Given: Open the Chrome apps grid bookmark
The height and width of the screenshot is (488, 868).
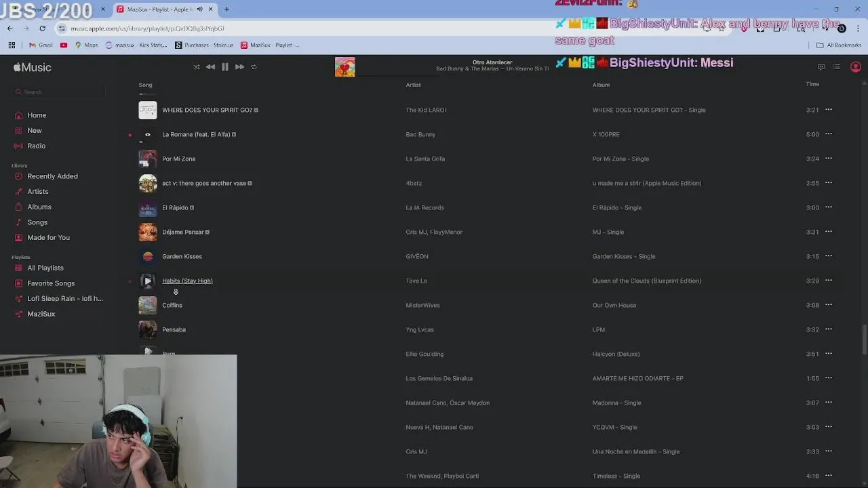Looking at the screenshot, I should point(12,45).
